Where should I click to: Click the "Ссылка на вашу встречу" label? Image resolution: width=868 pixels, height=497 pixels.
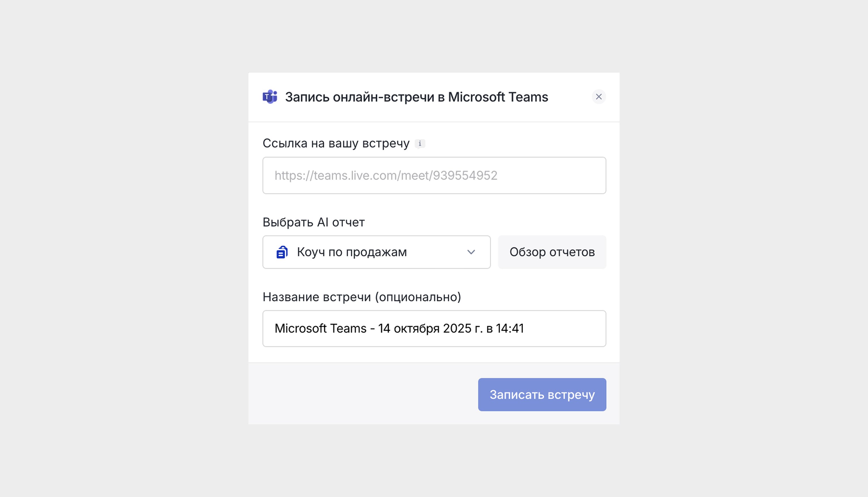336,143
